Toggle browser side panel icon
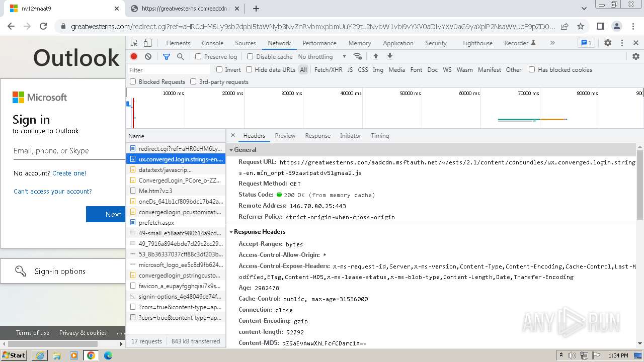This screenshot has height=362, width=644. pos(600,26)
